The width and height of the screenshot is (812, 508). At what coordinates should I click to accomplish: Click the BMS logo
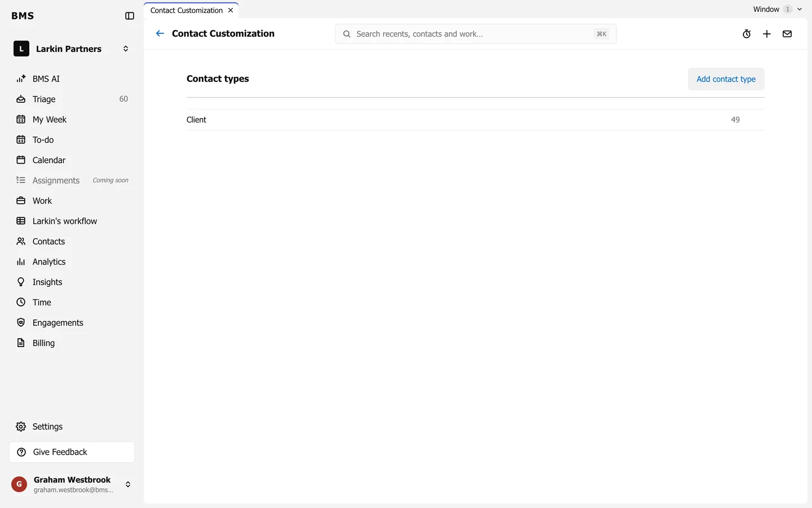[x=23, y=16]
